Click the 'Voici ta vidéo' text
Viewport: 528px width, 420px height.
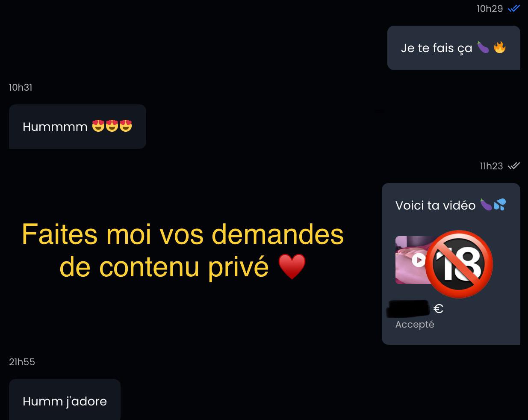pyautogui.click(x=435, y=205)
